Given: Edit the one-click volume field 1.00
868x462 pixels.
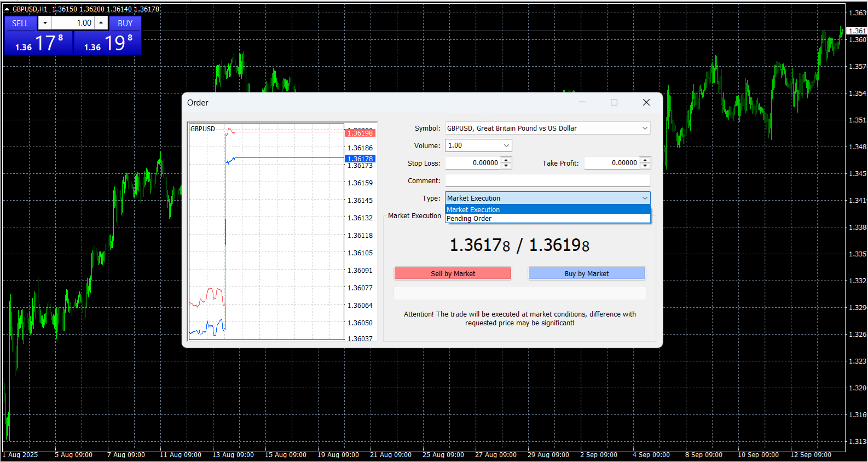Looking at the screenshot, I should point(73,23).
